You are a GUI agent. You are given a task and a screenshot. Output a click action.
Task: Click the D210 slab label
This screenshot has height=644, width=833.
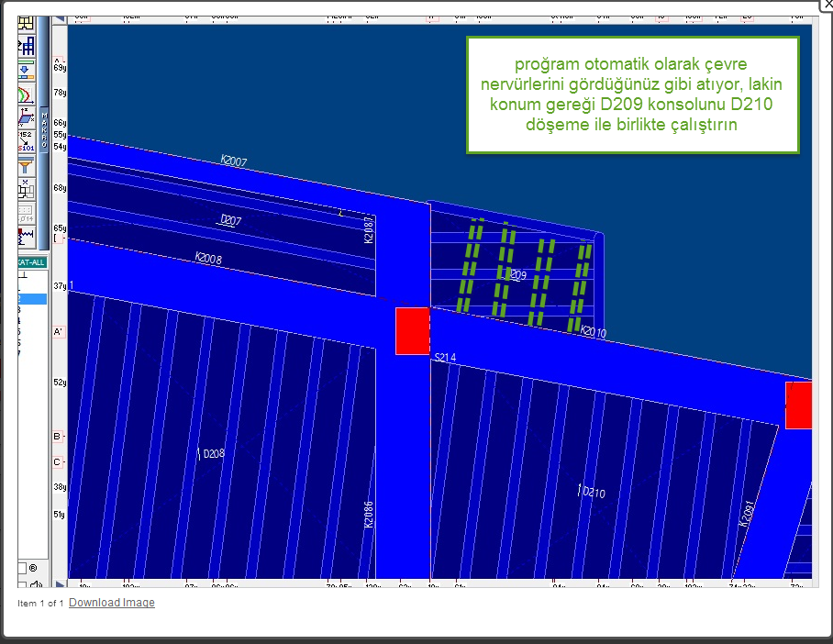point(593,494)
